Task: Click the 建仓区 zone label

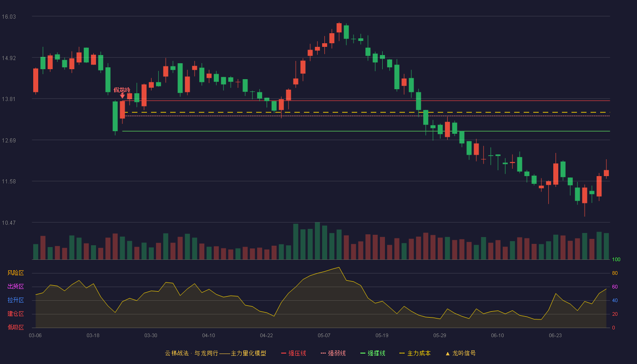Action: (15, 314)
